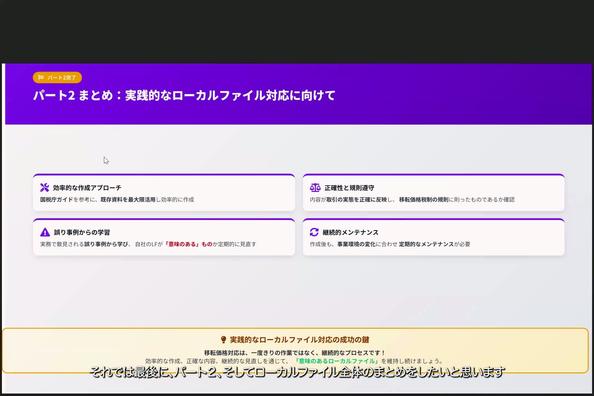Click the balance scale icon beside 正確性と規則遵守
The height and width of the screenshot is (396, 594).
point(315,188)
